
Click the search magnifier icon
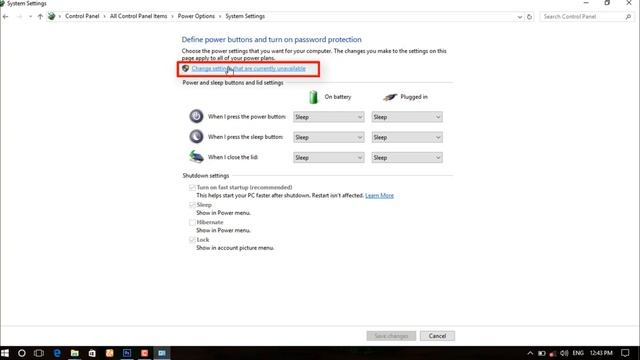(628, 17)
